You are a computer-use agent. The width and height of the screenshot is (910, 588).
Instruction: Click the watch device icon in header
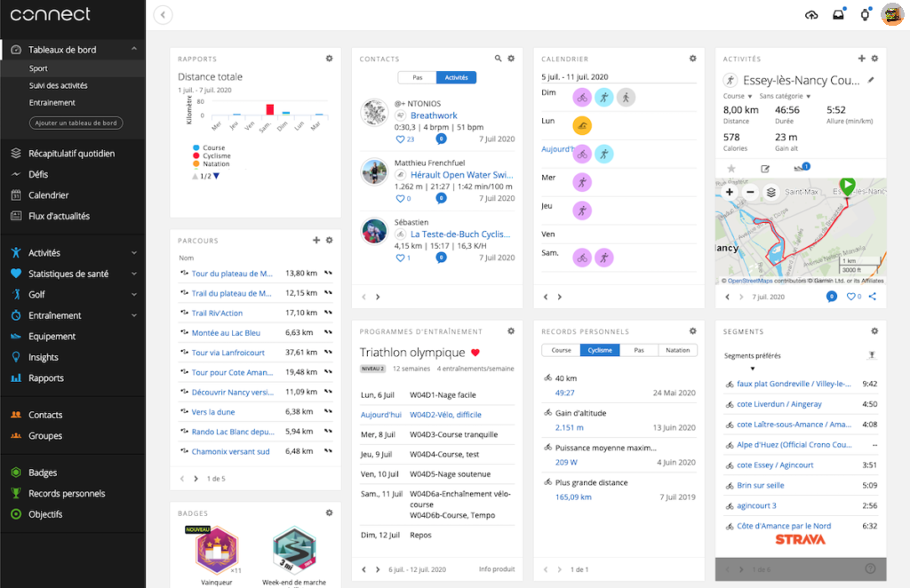(x=865, y=14)
